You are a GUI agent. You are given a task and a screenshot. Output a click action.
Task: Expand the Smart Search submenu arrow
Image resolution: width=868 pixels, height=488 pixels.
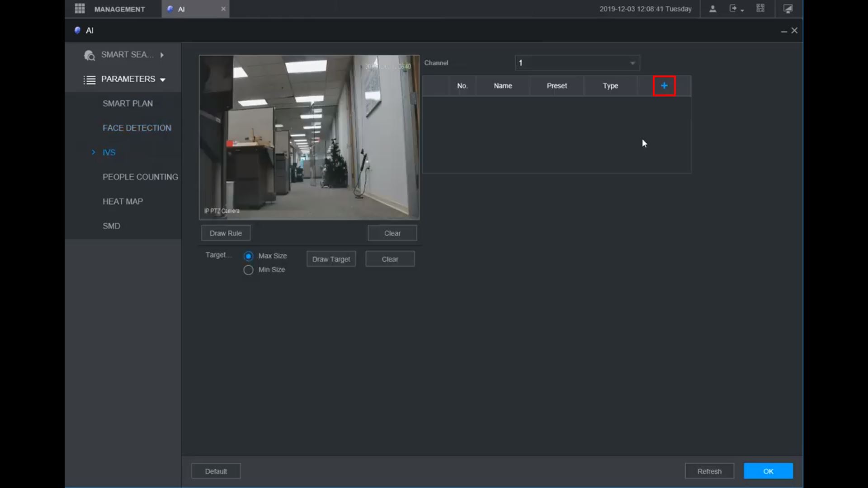[162, 55]
